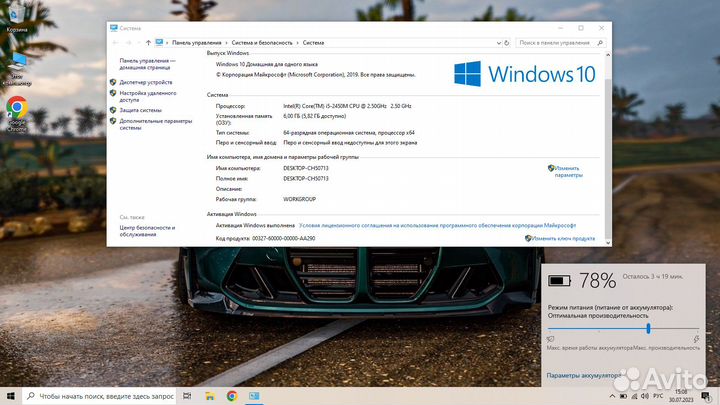Show hidden tray icons chevron
Viewport: 720px width, 405px height.
[612, 396]
